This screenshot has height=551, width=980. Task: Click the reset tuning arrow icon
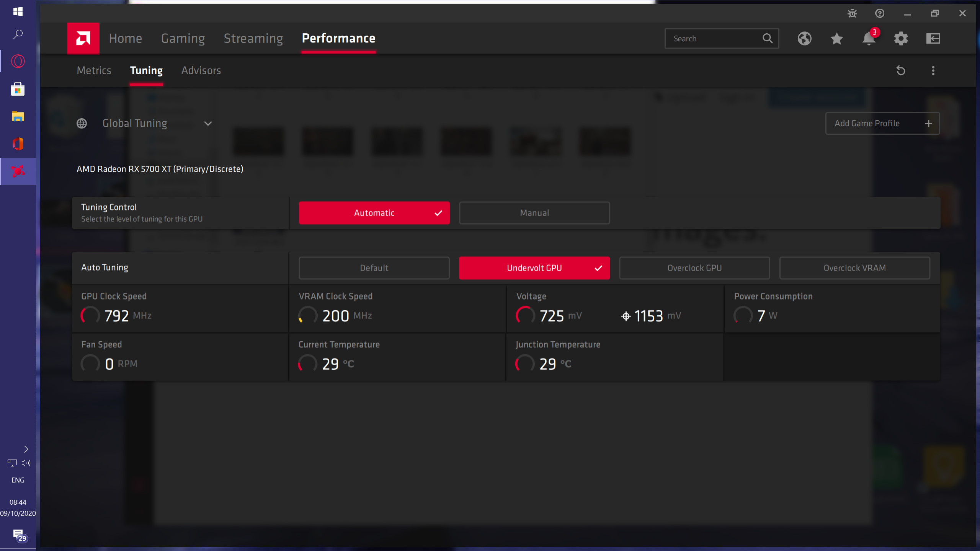pyautogui.click(x=901, y=70)
